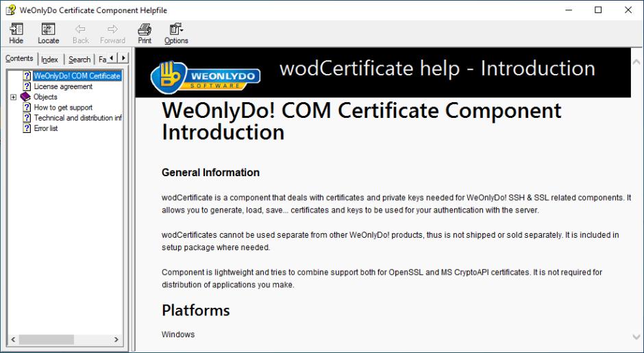Open the partially visible Favorites tab
The height and width of the screenshot is (353, 644).
click(102, 60)
